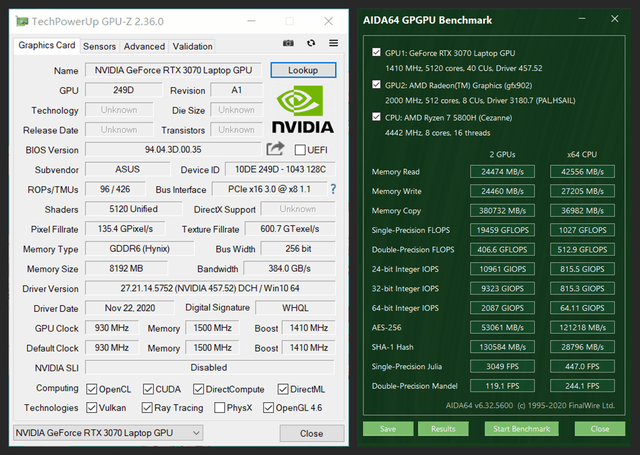The height and width of the screenshot is (455, 640).
Task: Click the GPU-Z refresh icon
Action: click(311, 43)
